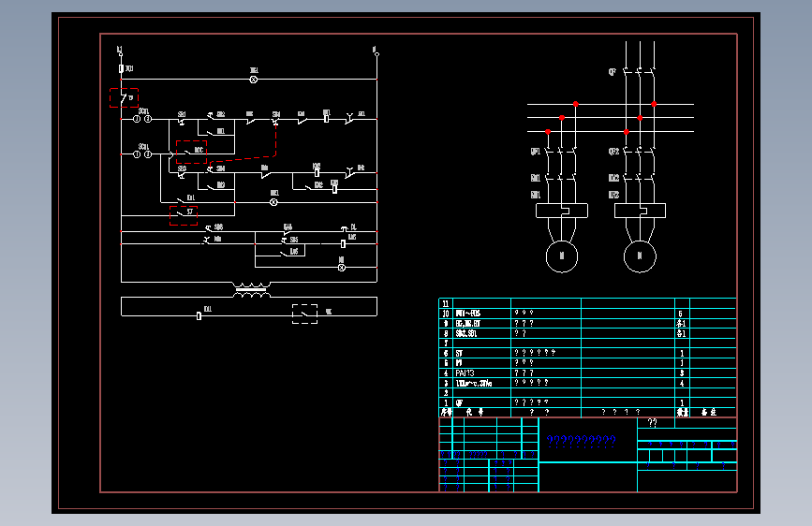Click the fuse symbol at the top-left of the control circuit
This screenshot has width=812, height=526.
121,68
